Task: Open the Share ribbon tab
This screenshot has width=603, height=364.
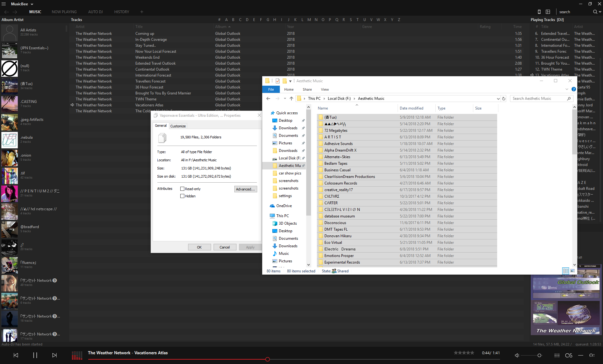Action: pos(307,89)
